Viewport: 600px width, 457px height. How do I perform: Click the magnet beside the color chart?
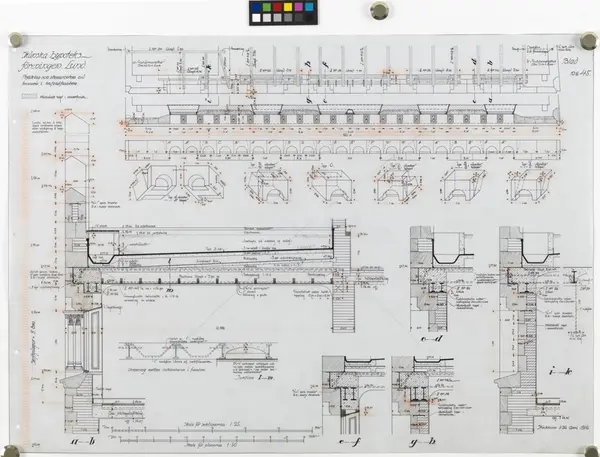(x=379, y=10)
